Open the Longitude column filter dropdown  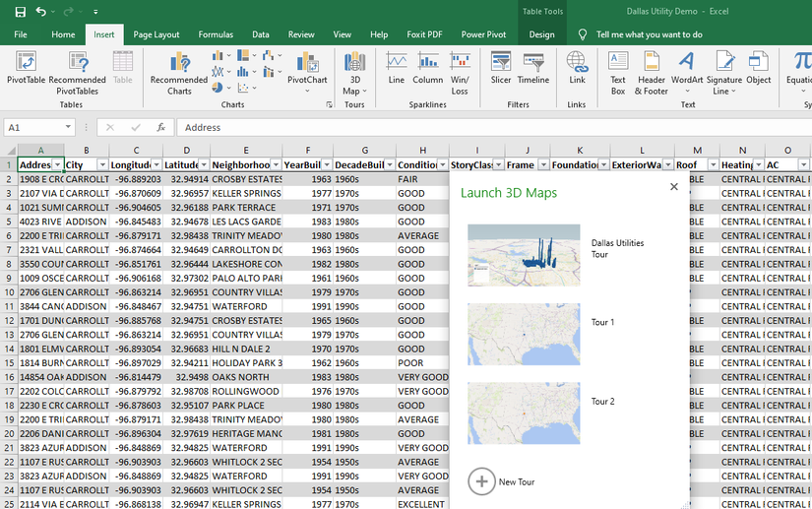tap(156, 164)
